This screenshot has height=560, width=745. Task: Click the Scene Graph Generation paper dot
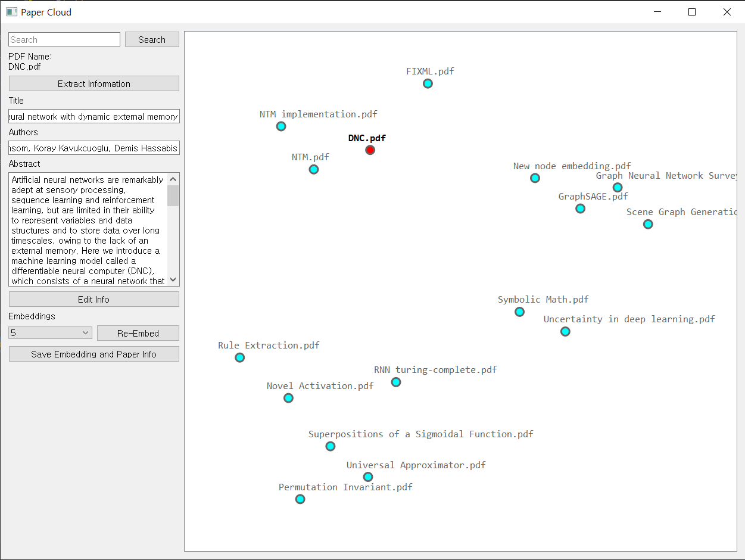[647, 224]
